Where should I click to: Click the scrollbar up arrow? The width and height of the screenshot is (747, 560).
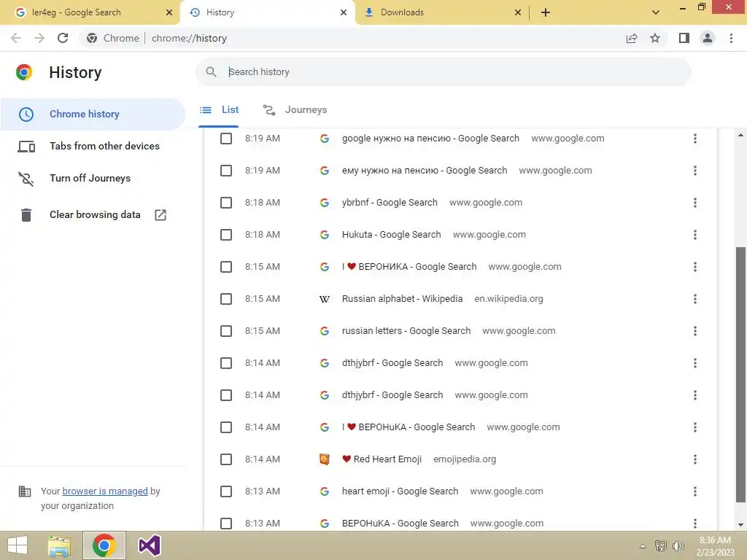740,135
